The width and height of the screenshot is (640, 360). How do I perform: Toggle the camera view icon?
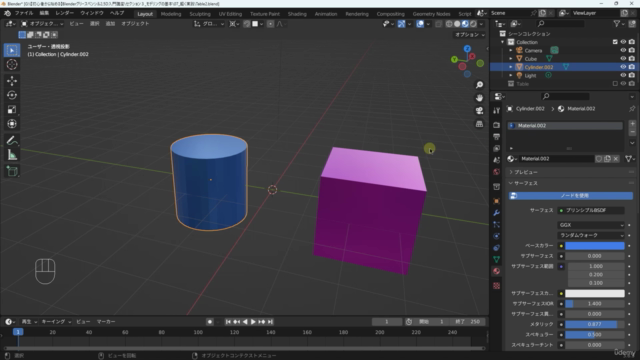[479, 111]
